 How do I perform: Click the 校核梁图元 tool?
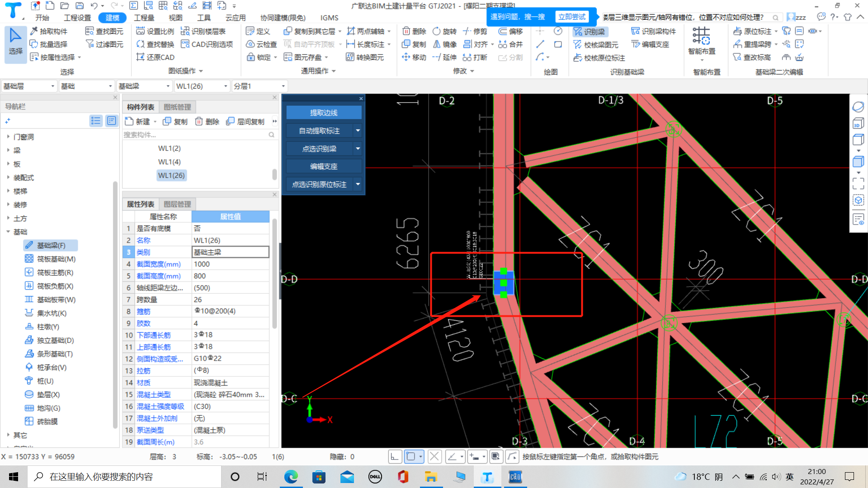coord(596,45)
